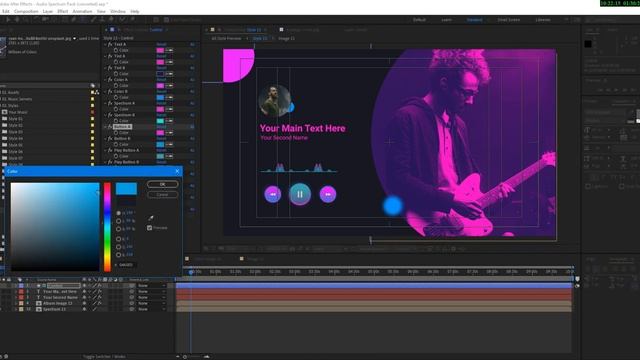Select the Selection tool in the toolbar
640x360 pixels.
[x=7, y=20]
